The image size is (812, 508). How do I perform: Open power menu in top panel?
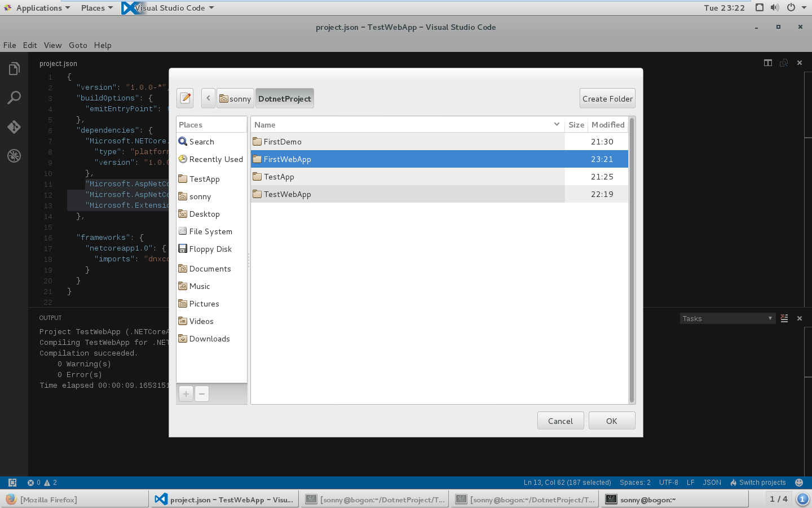pos(791,8)
